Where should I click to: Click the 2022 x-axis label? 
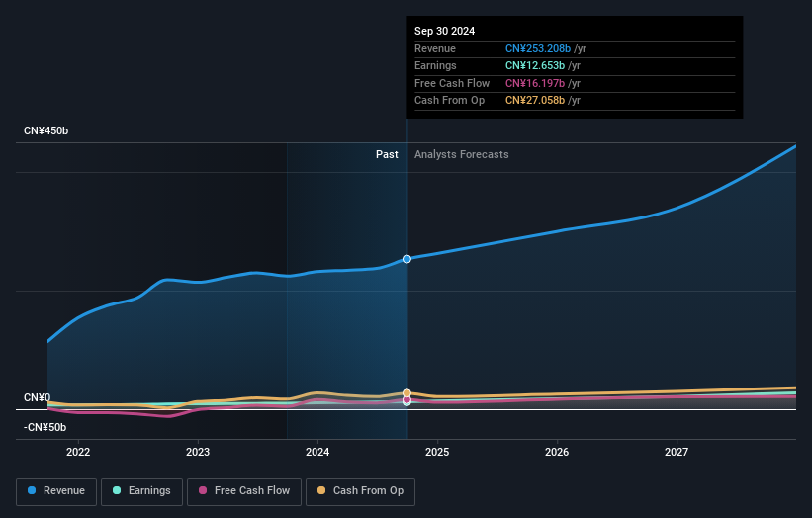point(78,453)
